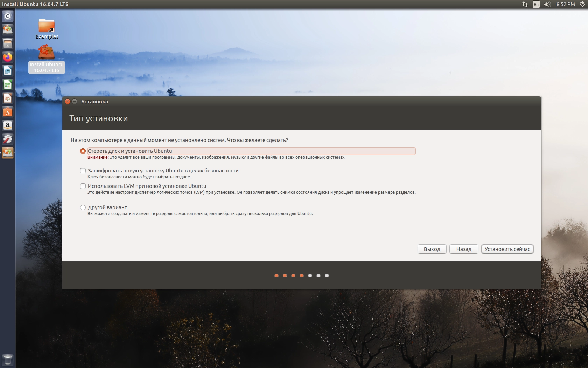Select the Examples folder on desktop
Viewport: 588px width, 368px height.
pos(47,29)
